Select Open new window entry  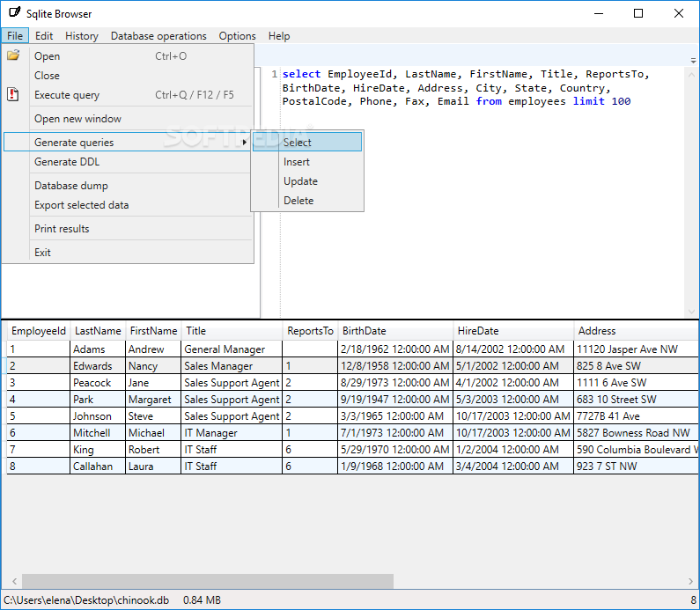129,119
